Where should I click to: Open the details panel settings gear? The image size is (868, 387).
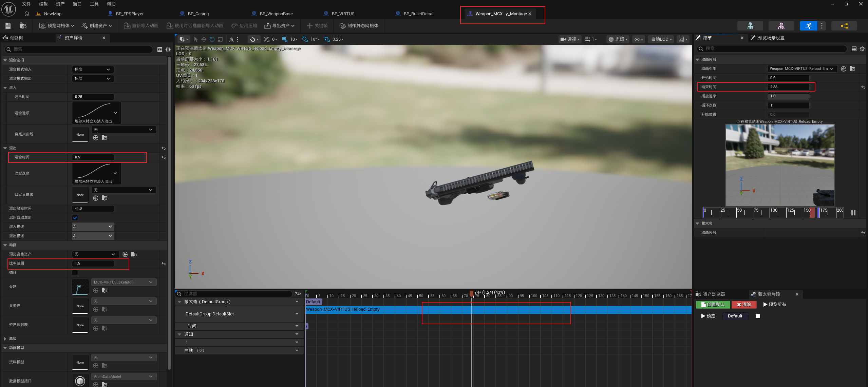[x=862, y=49]
